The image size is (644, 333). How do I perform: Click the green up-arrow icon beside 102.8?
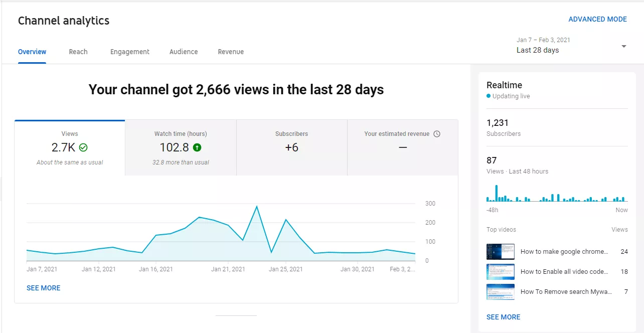click(197, 147)
